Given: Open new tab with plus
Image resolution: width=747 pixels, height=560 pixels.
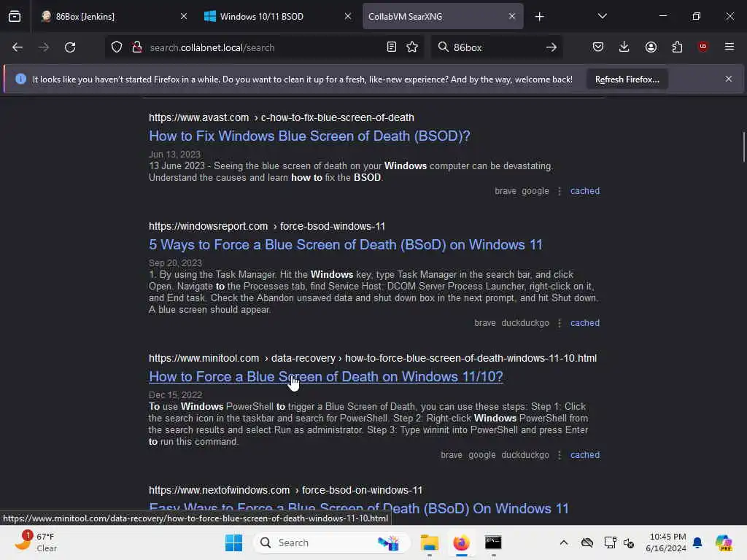Looking at the screenshot, I should (539, 17).
